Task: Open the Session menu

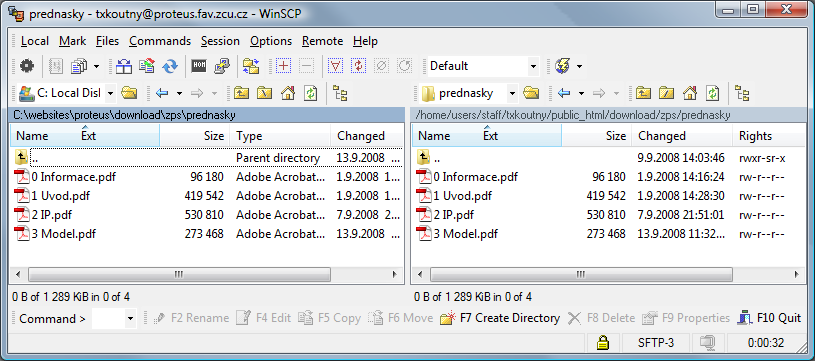Action: point(220,41)
